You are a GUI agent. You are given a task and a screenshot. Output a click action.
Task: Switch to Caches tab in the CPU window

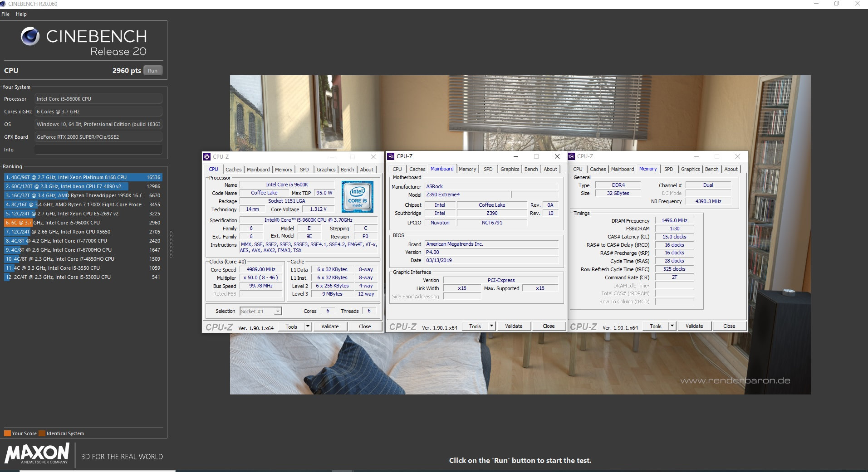point(234,170)
